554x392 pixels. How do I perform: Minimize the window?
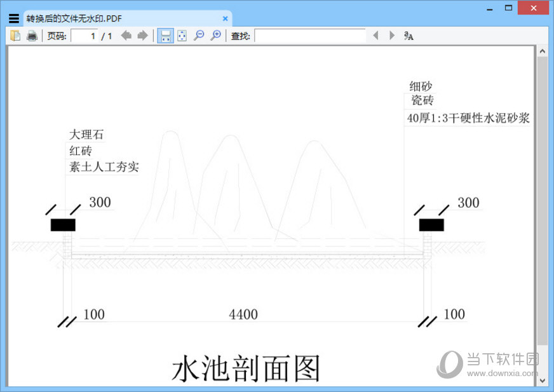click(x=490, y=8)
